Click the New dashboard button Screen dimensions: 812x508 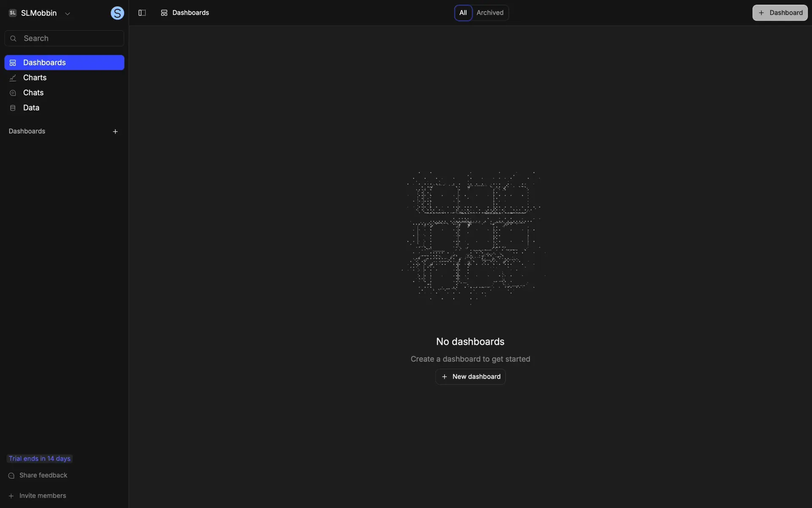(x=470, y=377)
